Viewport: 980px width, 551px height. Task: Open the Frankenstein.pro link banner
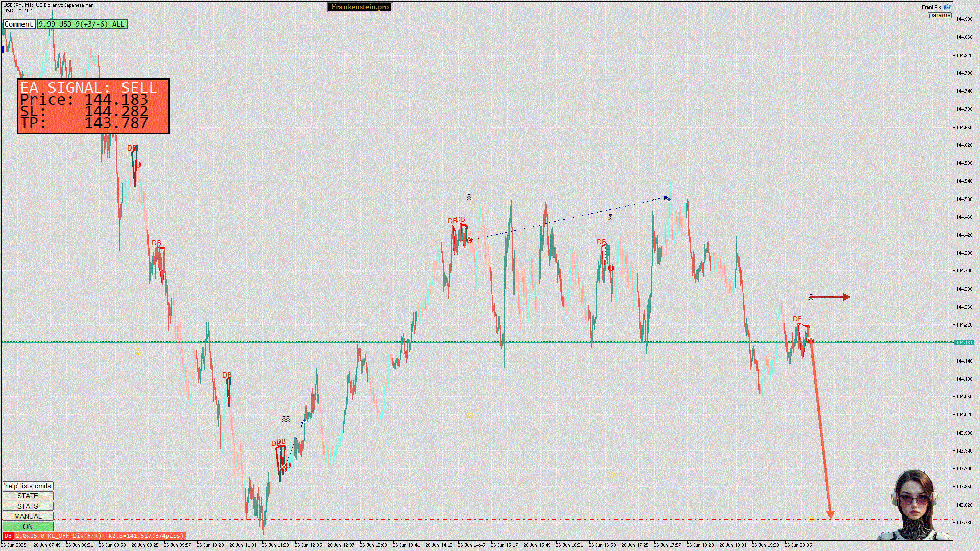[360, 7]
